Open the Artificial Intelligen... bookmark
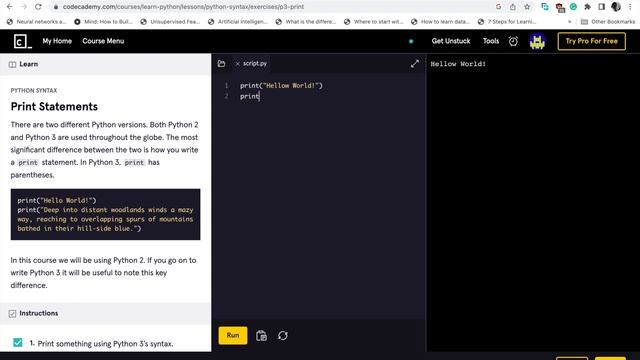The height and width of the screenshot is (360, 640). (238, 22)
